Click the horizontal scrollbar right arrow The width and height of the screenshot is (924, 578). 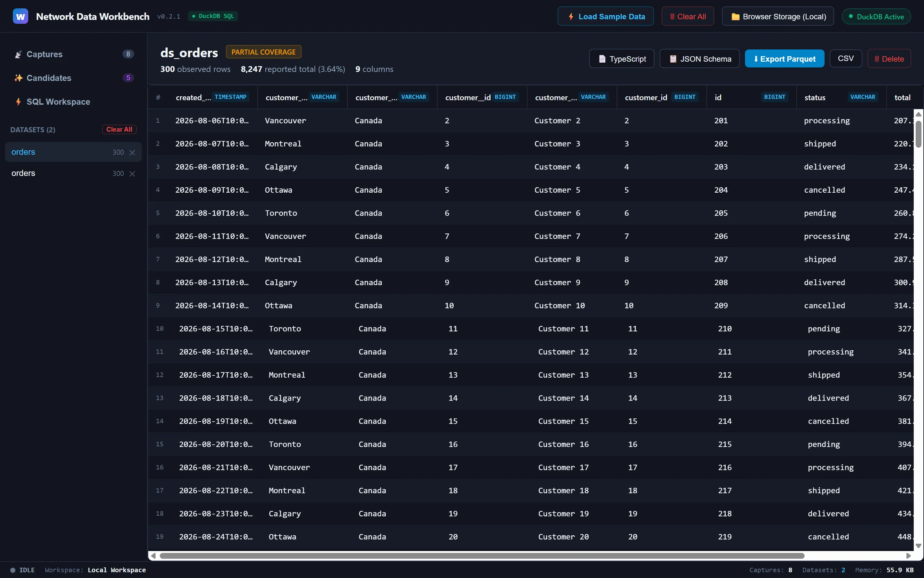point(908,556)
